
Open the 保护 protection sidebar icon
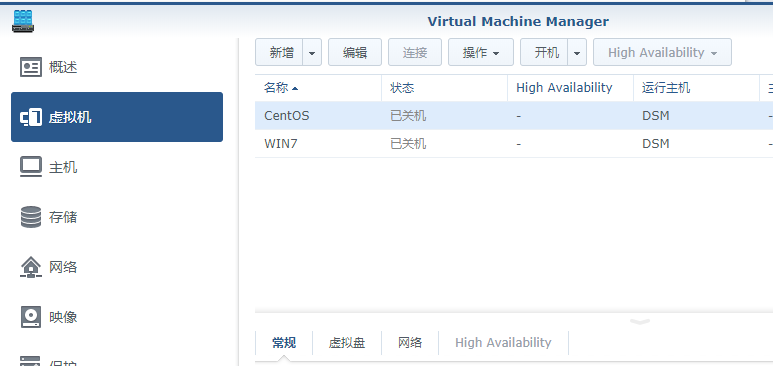click(31, 361)
